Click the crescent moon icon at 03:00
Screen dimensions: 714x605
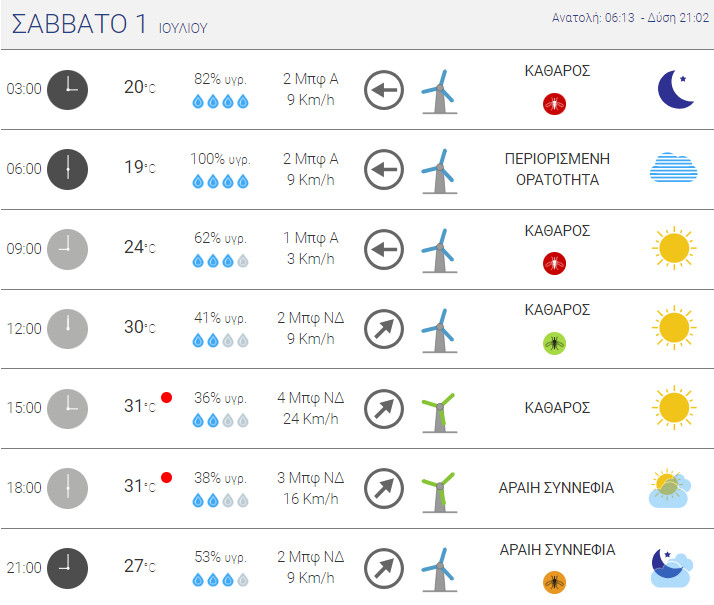point(676,89)
